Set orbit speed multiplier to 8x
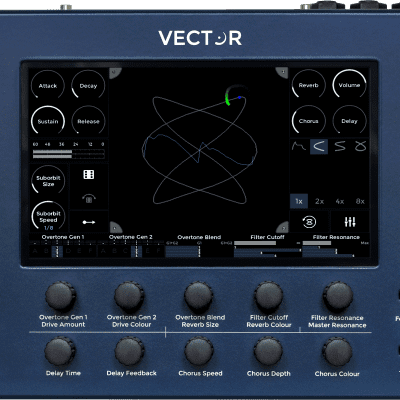Screen dimensions: 400x400 click(x=360, y=201)
